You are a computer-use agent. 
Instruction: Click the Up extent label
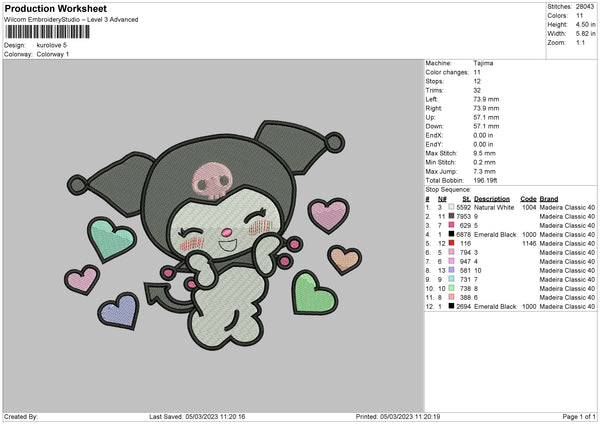pyautogui.click(x=430, y=117)
